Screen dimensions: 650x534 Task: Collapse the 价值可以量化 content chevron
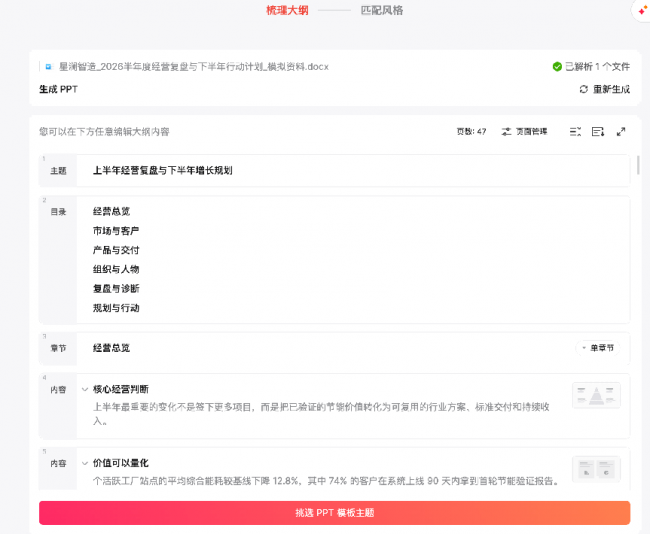pyautogui.click(x=85, y=463)
